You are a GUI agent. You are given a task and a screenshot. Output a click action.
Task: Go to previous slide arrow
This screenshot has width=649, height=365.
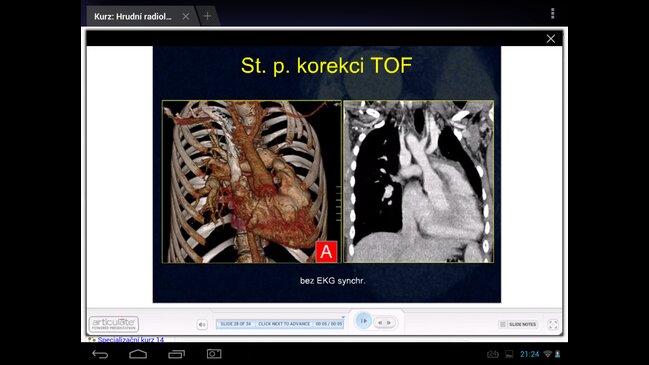(380, 322)
